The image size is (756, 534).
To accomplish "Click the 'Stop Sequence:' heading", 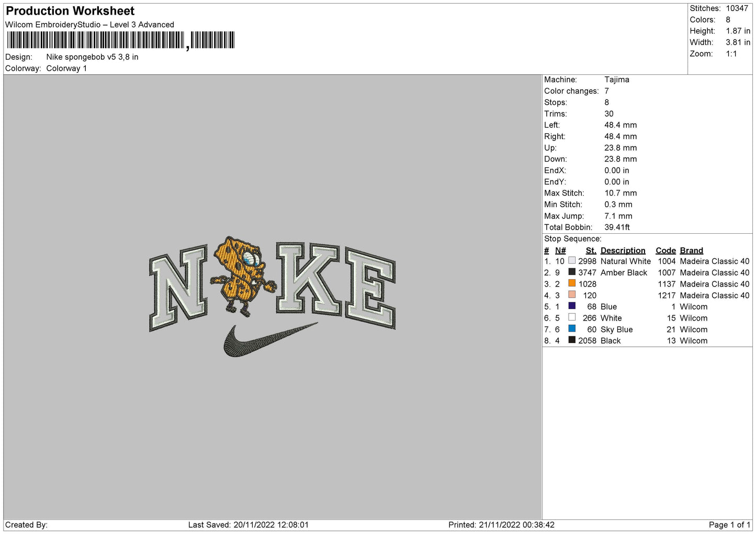I will point(572,239).
